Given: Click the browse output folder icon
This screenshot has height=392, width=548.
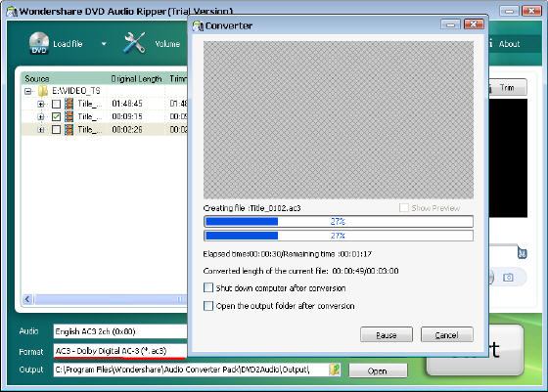Looking at the screenshot, I should coord(335,370).
